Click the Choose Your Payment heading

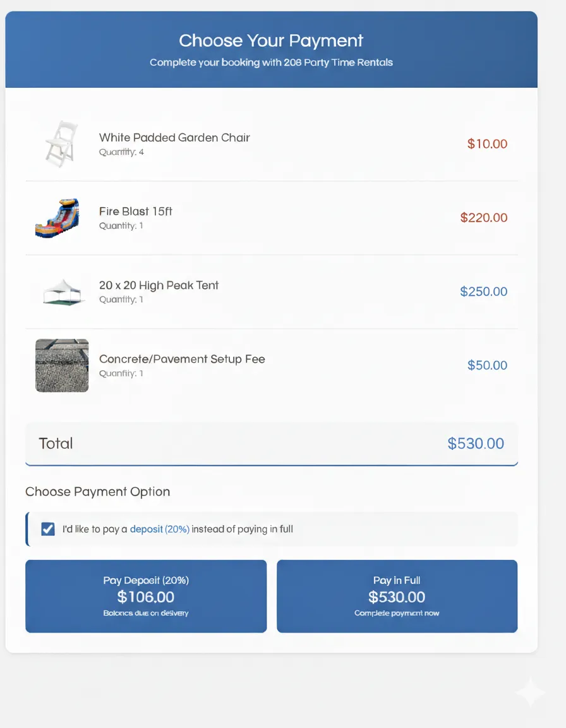[x=271, y=40]
